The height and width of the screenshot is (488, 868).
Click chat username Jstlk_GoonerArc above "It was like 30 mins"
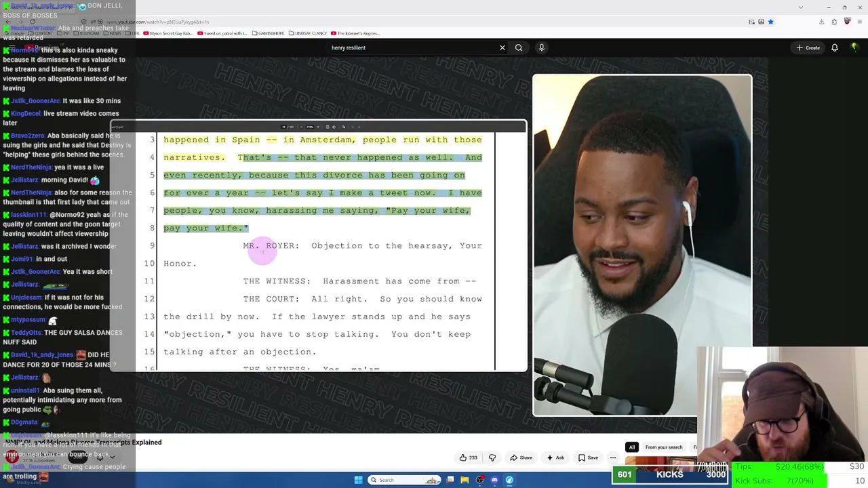(36, 101)
